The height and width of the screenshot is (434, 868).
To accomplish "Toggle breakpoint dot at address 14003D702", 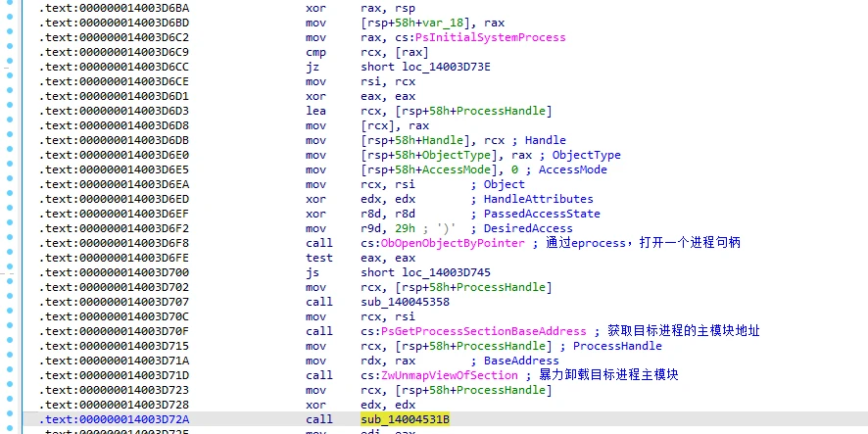I will coord(10,279).
